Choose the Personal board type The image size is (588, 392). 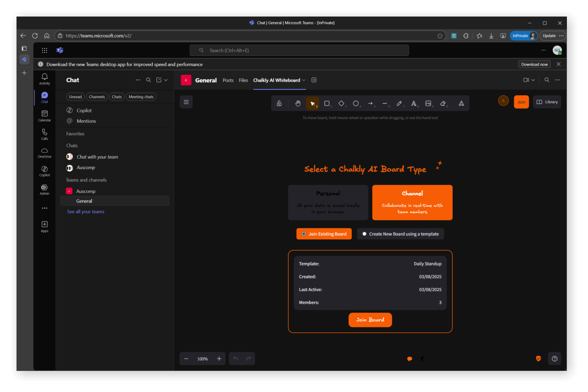[x=328, y=203]
